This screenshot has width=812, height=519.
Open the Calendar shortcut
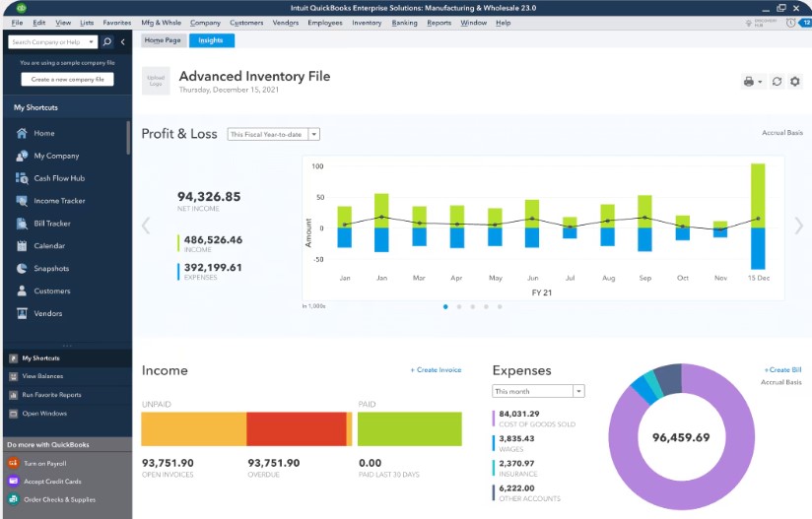coord(49,246)
